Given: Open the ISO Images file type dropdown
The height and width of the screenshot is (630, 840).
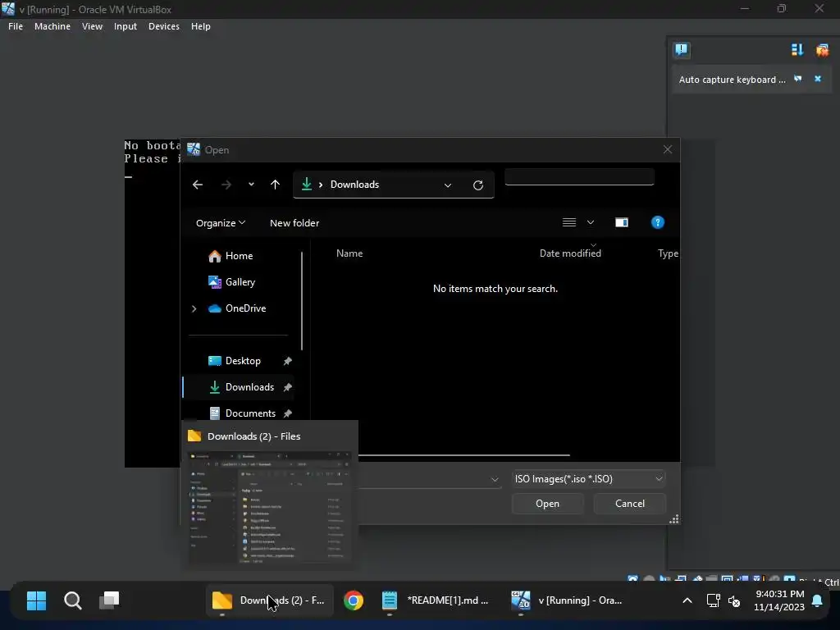Looking at the screenshot, I should tap(589, 479).
